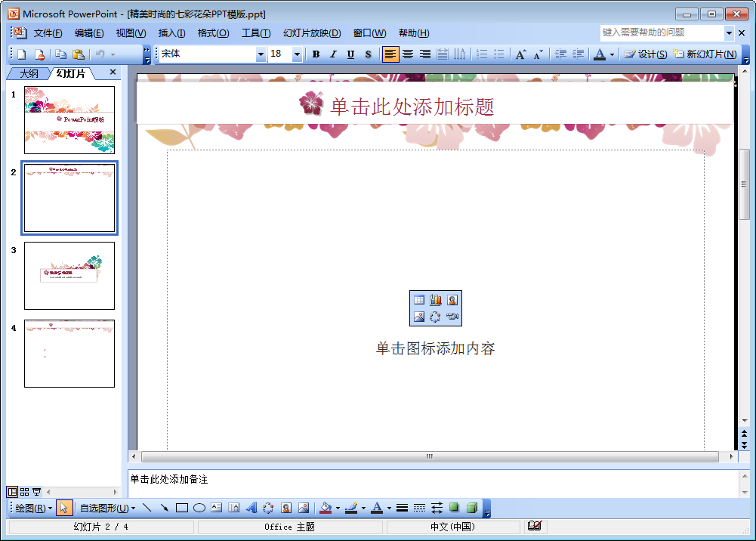756x541 pixels.
Task: Click the Insert WordArt icon
Action: 251,508
